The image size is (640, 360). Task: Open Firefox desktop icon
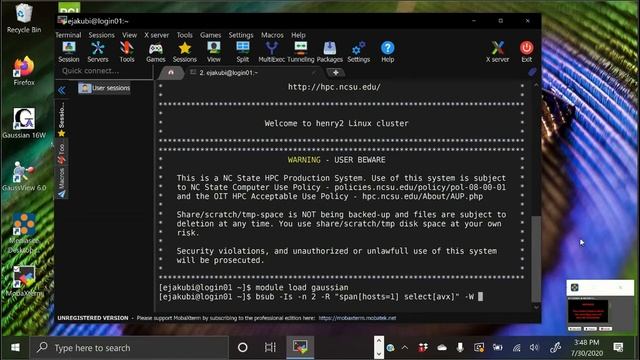tap(24, 71)
